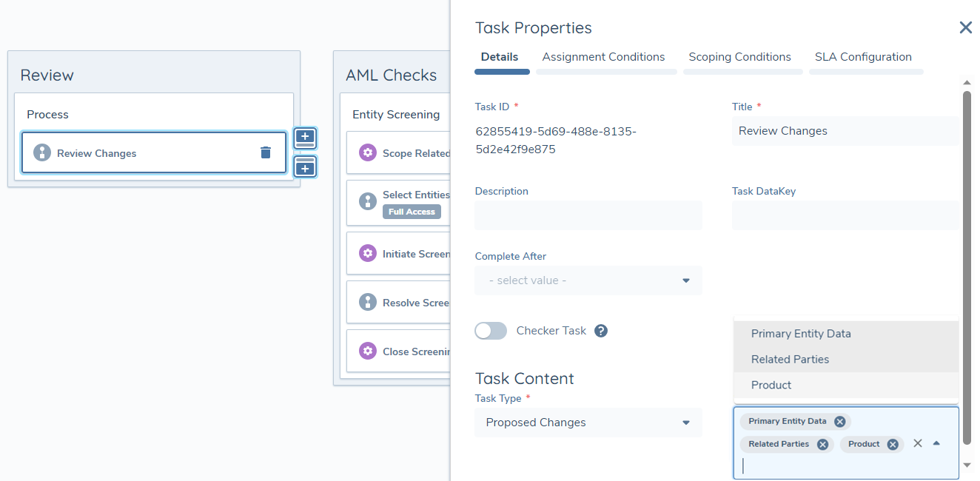This screenshot has height=481, width=980.
Task: Select the Product option from the list
Action: pos(771,386)
